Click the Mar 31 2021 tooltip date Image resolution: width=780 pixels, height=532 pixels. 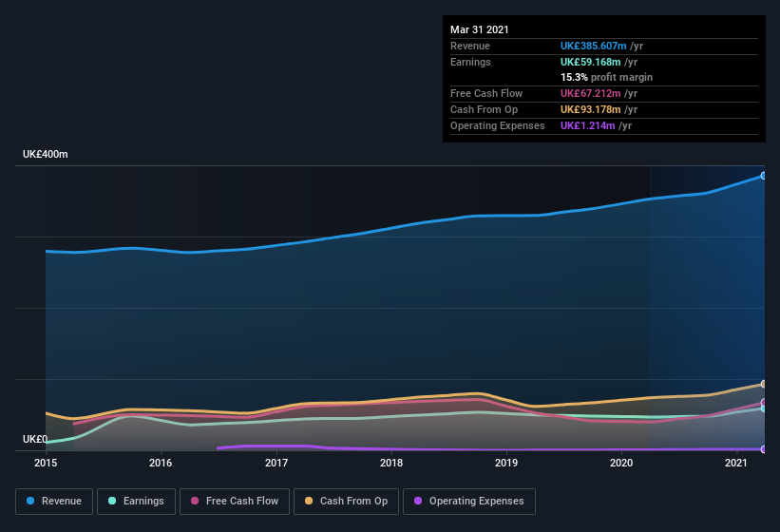click(480, 29)
